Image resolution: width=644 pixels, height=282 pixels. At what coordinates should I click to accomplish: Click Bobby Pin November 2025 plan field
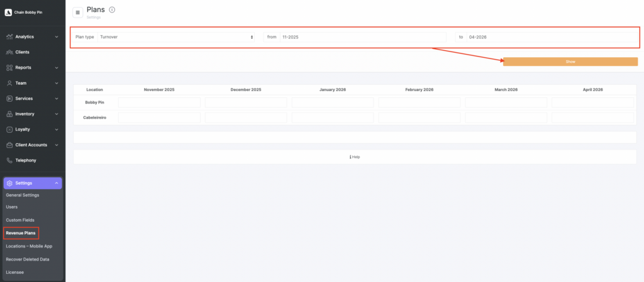coord(159,102)
